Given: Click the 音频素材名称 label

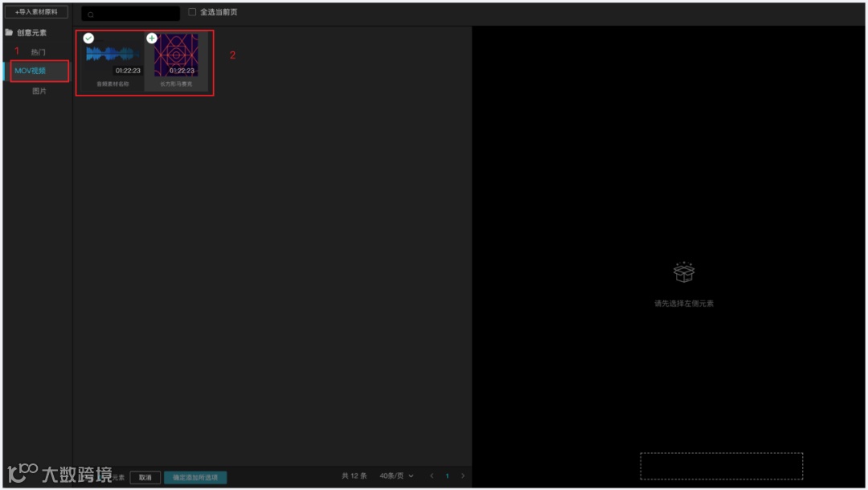Looking at the screenshot, I should [x=113, y=84].
